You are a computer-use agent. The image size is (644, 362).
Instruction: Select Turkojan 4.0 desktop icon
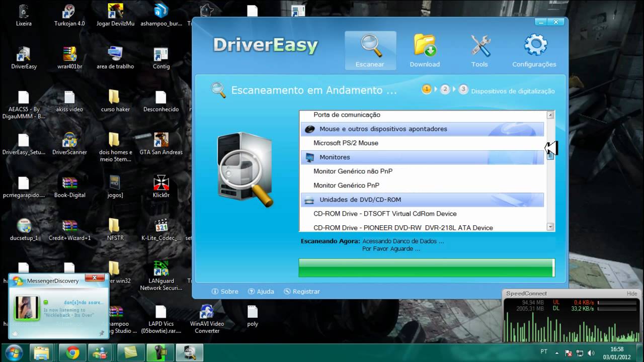(69, 15)
